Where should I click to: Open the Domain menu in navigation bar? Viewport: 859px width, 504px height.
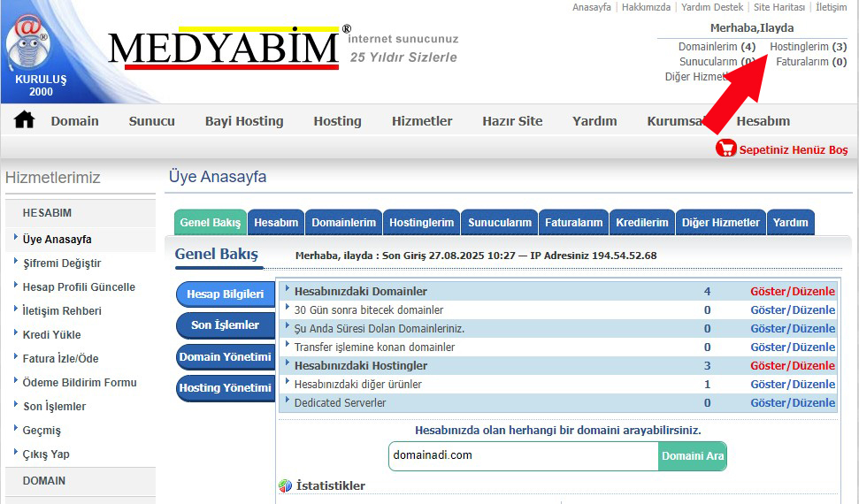coord(74,121)
